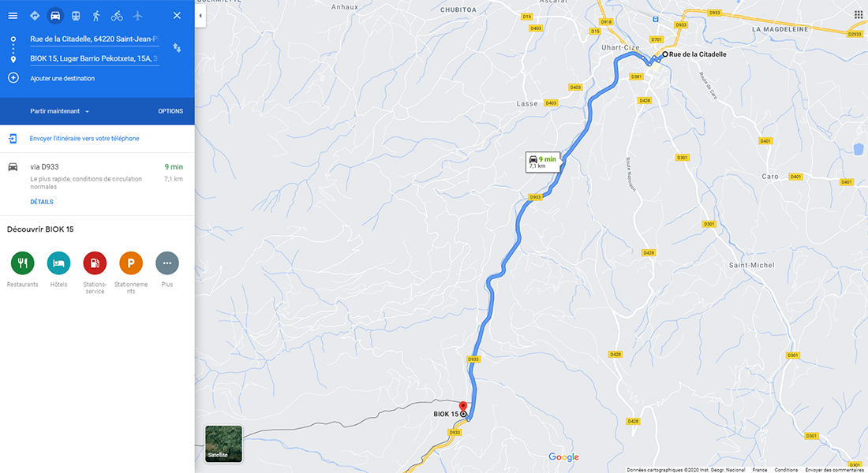Open the hamburger main menu

(x=13, y=16)
